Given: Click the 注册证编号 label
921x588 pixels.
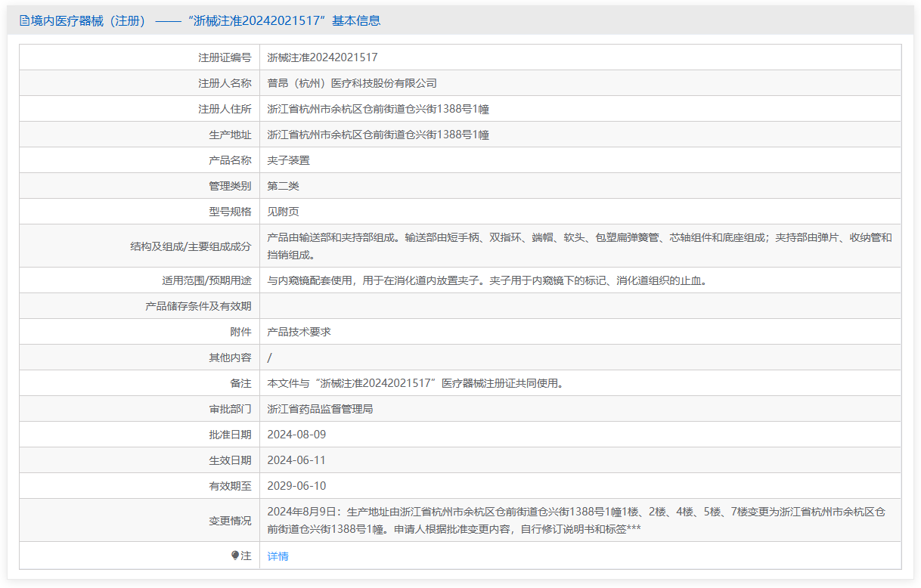Looking at the screenshot, I should 225,57.
